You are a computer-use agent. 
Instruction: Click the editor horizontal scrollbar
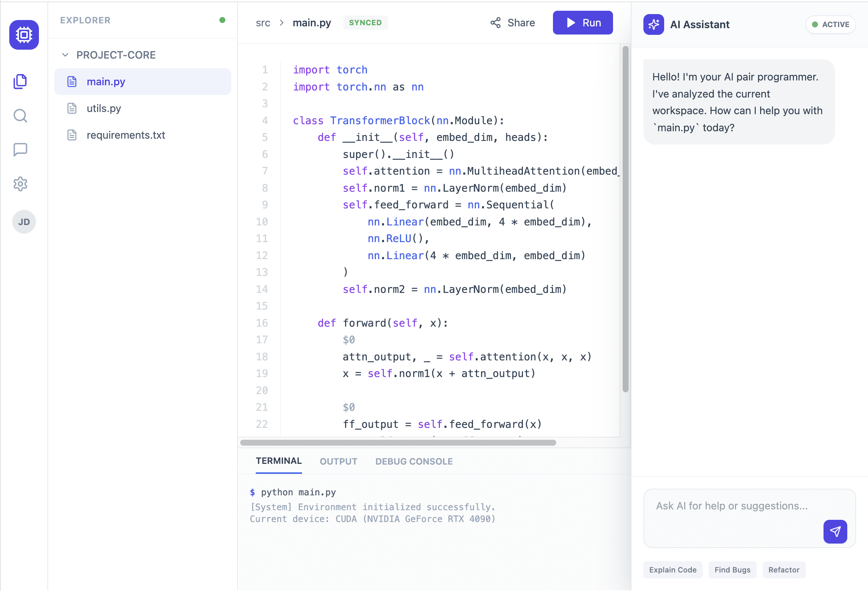point(398,443)
